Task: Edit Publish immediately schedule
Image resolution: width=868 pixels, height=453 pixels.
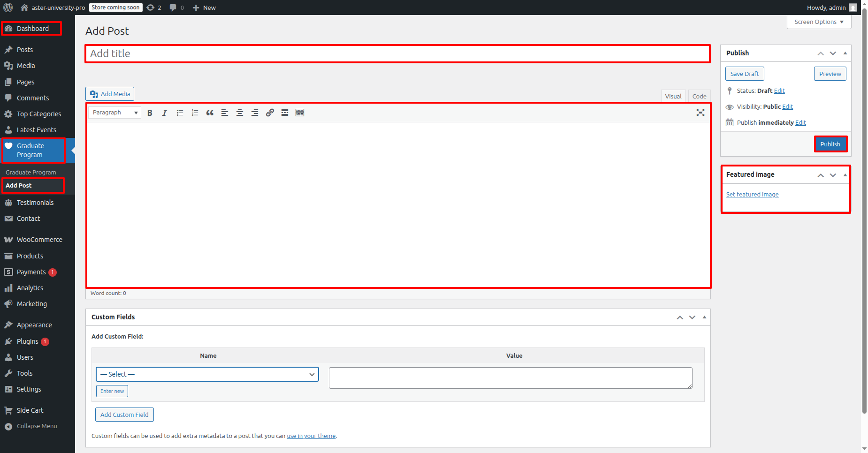Action: coord(800,123)
